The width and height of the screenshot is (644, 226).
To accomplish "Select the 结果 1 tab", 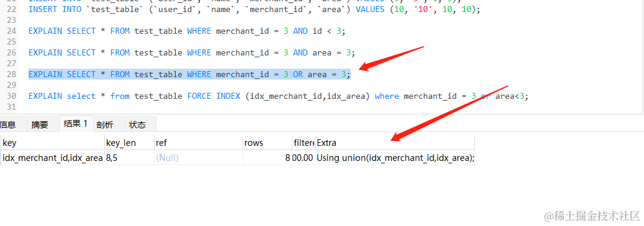I will pos(76,124).
